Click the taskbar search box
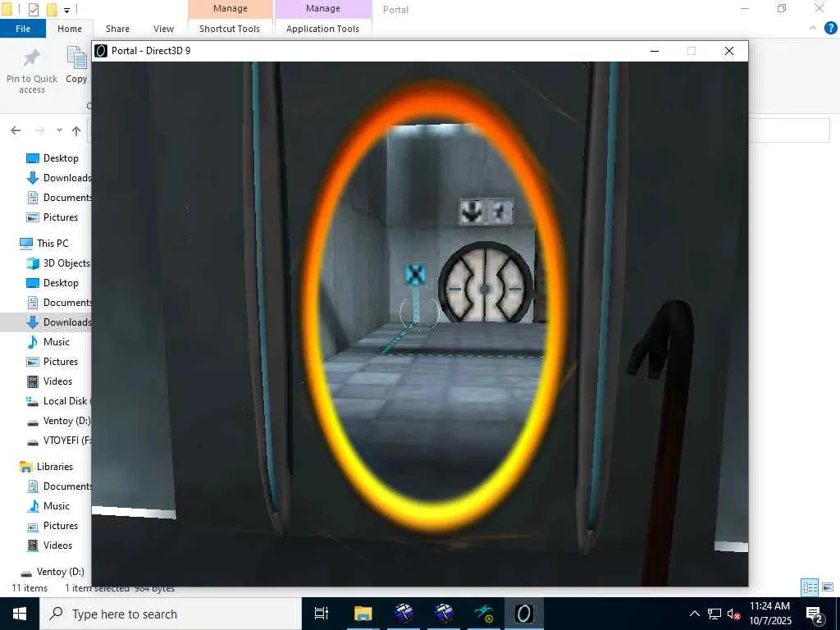Screen dimensions: 840x630 click(171, 614)
